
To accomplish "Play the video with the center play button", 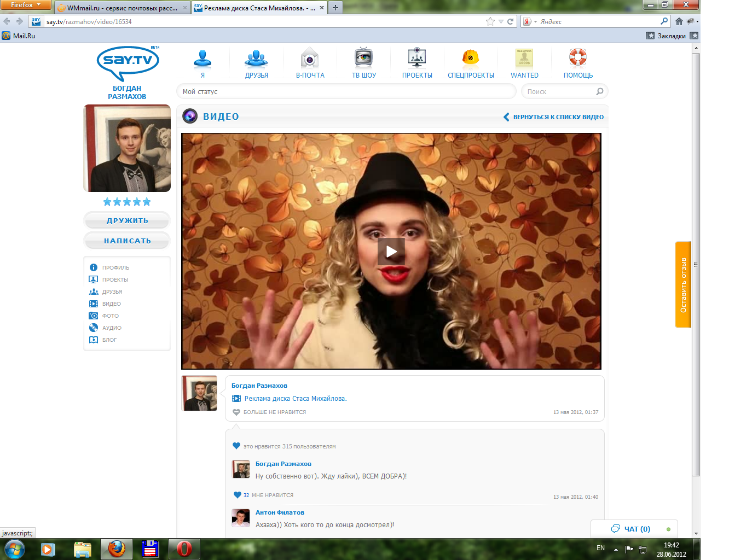I will click(391, 252).
